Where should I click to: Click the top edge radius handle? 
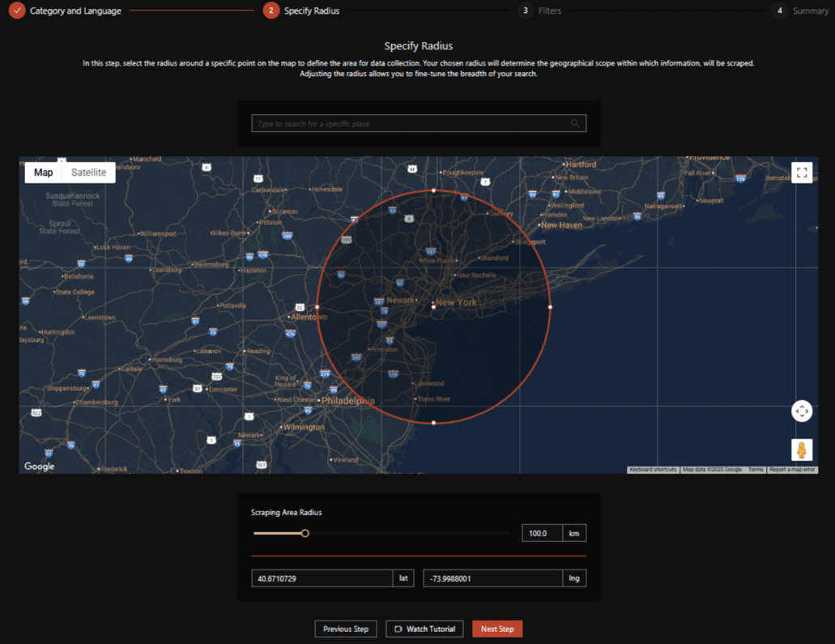(x=434, y=191)
